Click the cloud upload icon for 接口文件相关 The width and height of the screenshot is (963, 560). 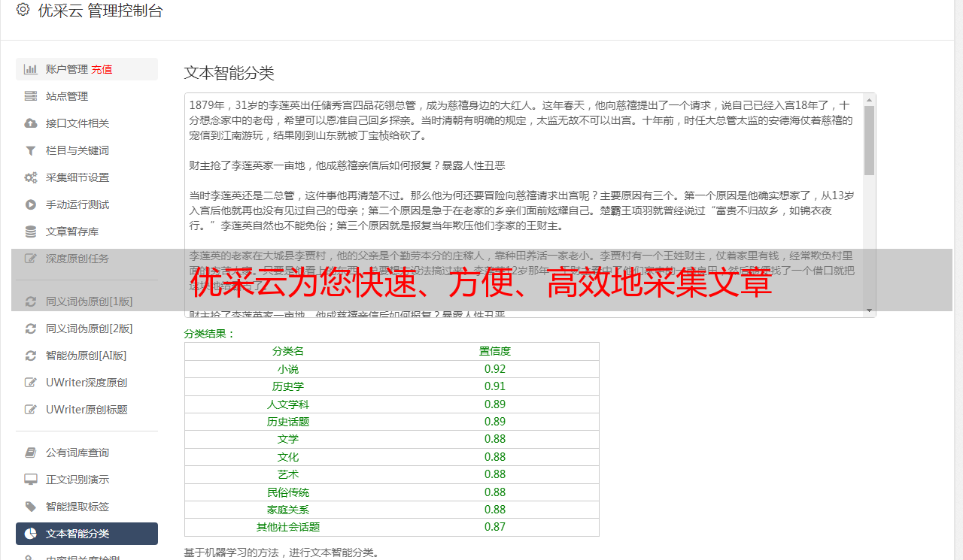point(31,123)
